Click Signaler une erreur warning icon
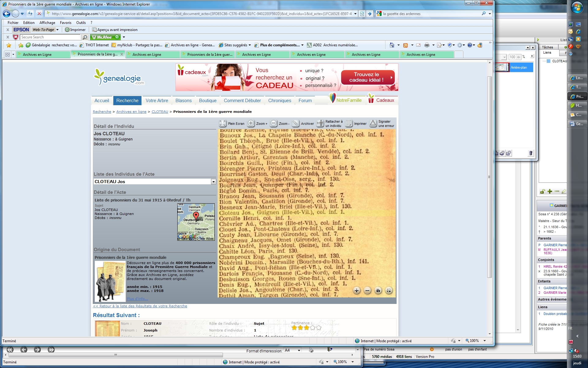Viewport: 588px width, 368px height. pos(373,123)
